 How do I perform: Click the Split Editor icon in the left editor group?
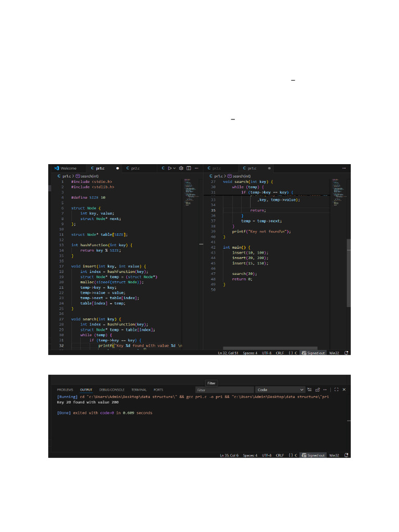point(189,168)
